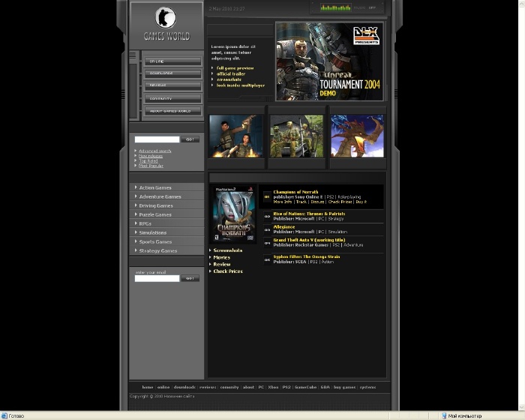Screen dimensions: 525x420
Task: Open Grand Theft Auto V (working title)
Action: pos(309,240)
